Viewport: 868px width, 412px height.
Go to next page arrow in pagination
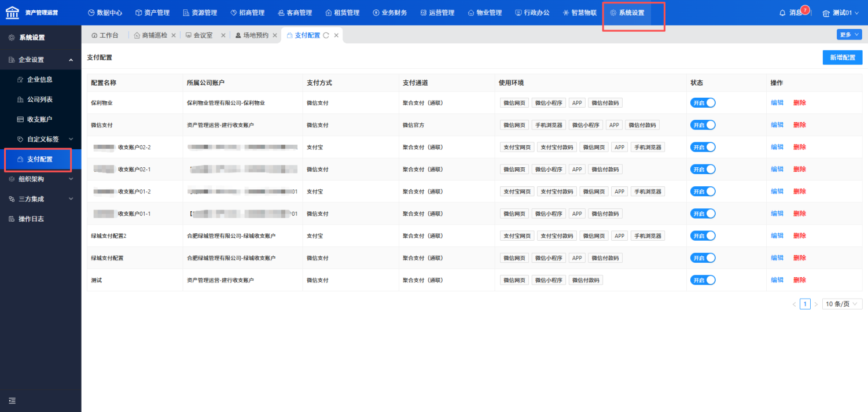click(x=816, y=304)
